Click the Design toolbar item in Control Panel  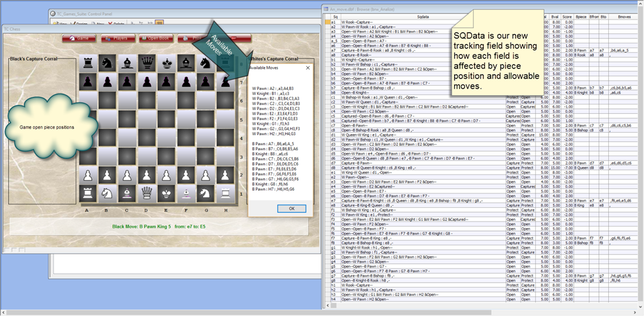[80, 24]
